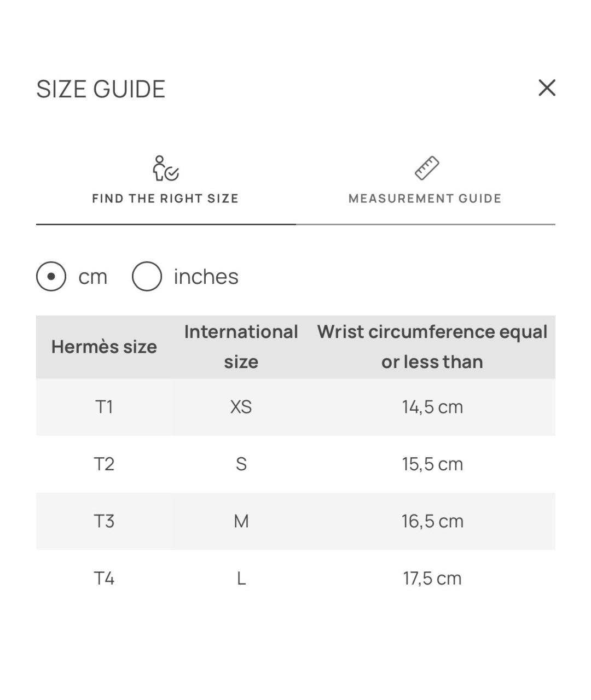The height and width of the screenshot is (700, 591).
Task: Click the Wrist circumference column header
Action: (x=432, y=347)
